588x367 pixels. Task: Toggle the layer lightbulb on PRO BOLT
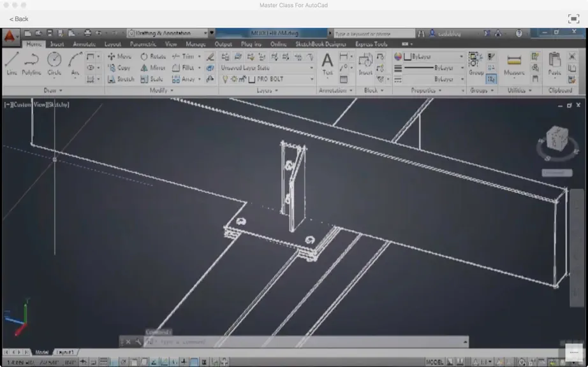click(x=225, y=80)
